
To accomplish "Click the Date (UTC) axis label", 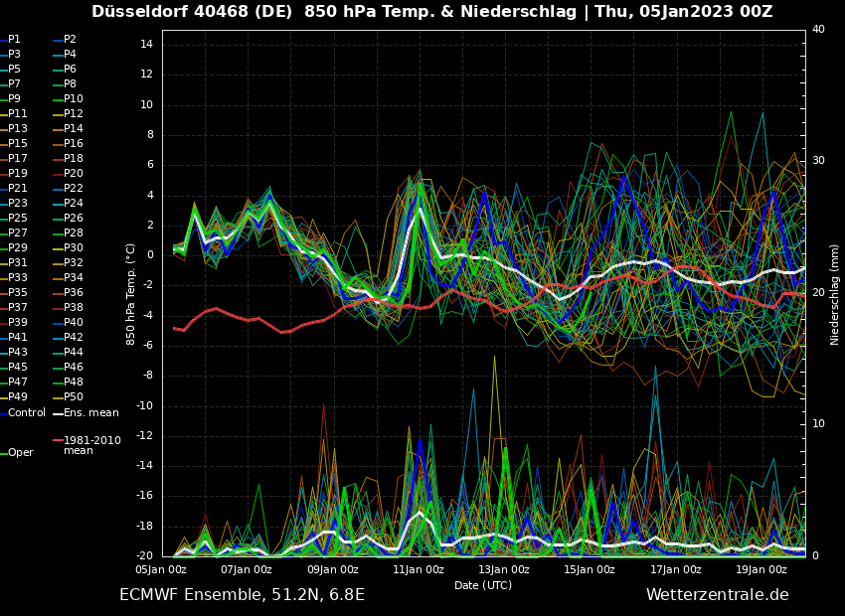I will click(x=483, y=586).
